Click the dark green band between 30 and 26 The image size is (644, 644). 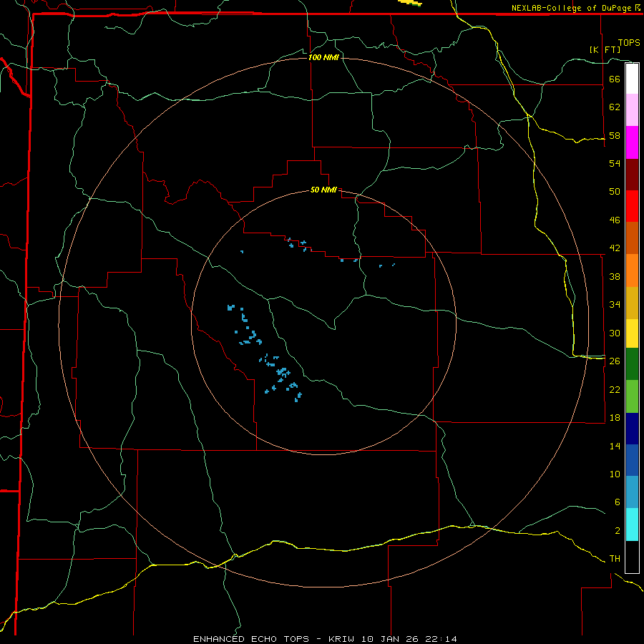pyautogui.click(x=632, y=364)
